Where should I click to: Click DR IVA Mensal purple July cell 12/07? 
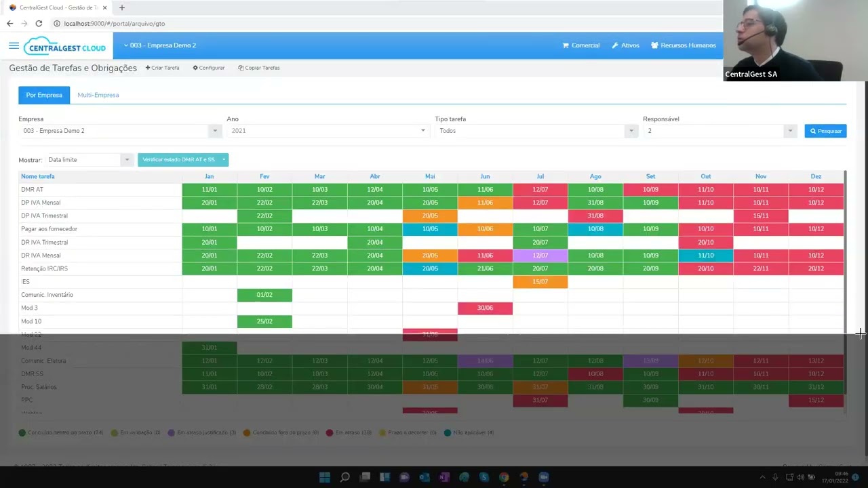pos(540,256)
